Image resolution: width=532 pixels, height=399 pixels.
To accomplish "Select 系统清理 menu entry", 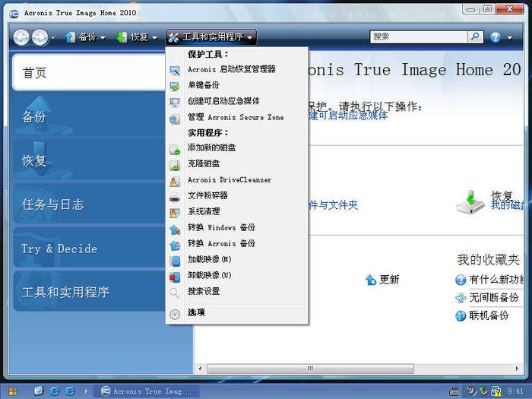I will (x=237, y=212).
